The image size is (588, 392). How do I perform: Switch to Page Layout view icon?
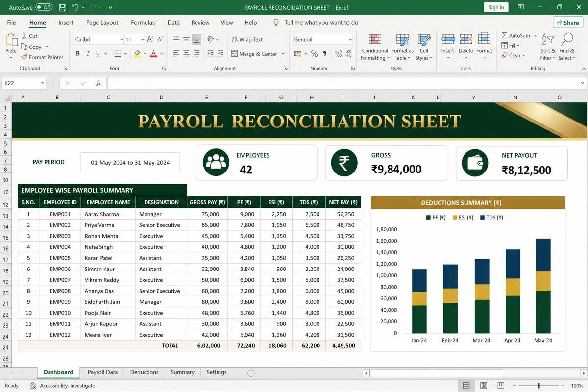484,386
